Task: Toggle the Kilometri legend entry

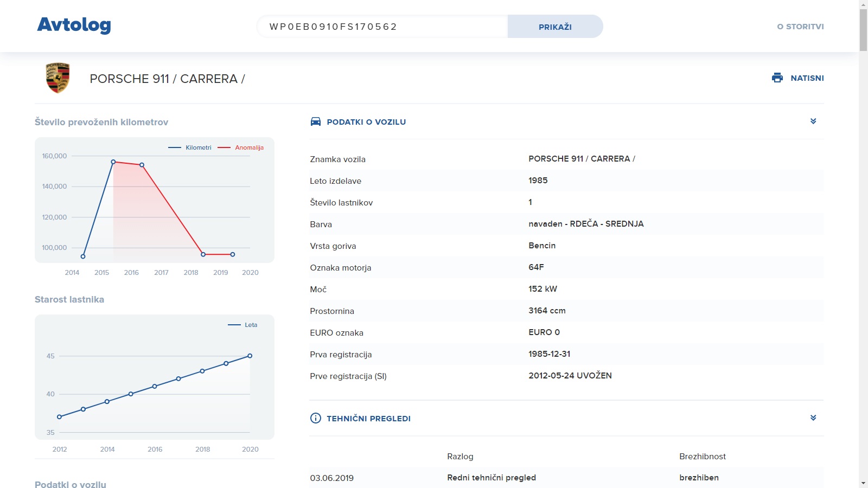Action: pyautogui.click(x=190, y=147)
